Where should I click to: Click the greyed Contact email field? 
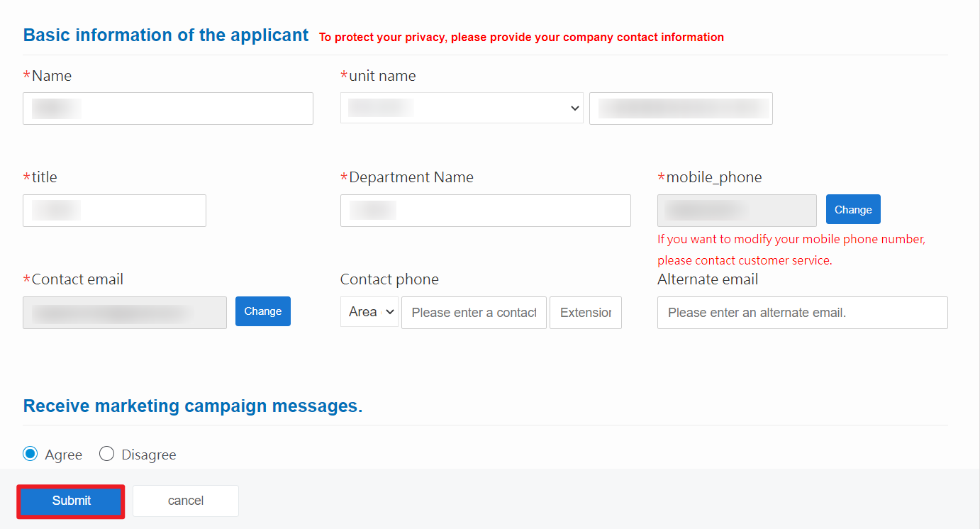[x=125, y=313]
